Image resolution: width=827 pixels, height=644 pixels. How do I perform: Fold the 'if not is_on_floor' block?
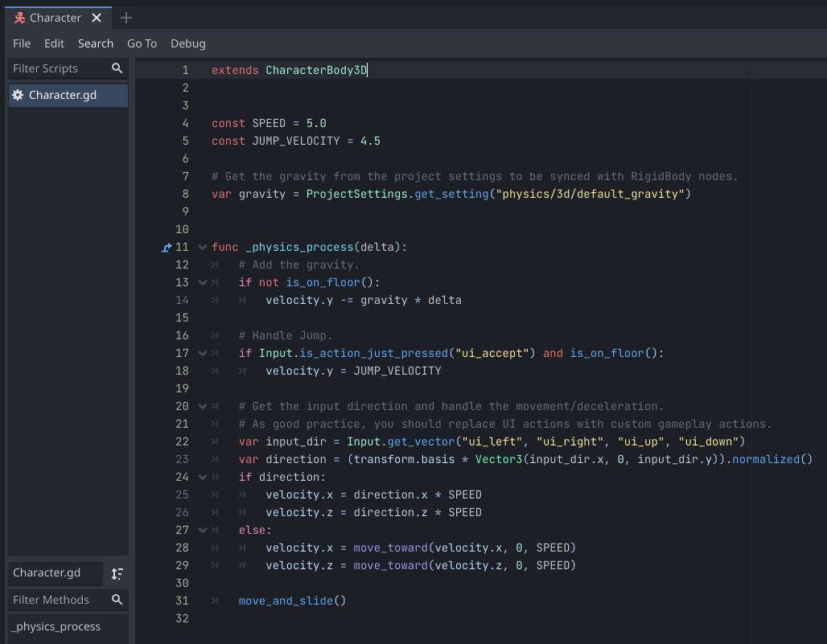pos(203,283)
